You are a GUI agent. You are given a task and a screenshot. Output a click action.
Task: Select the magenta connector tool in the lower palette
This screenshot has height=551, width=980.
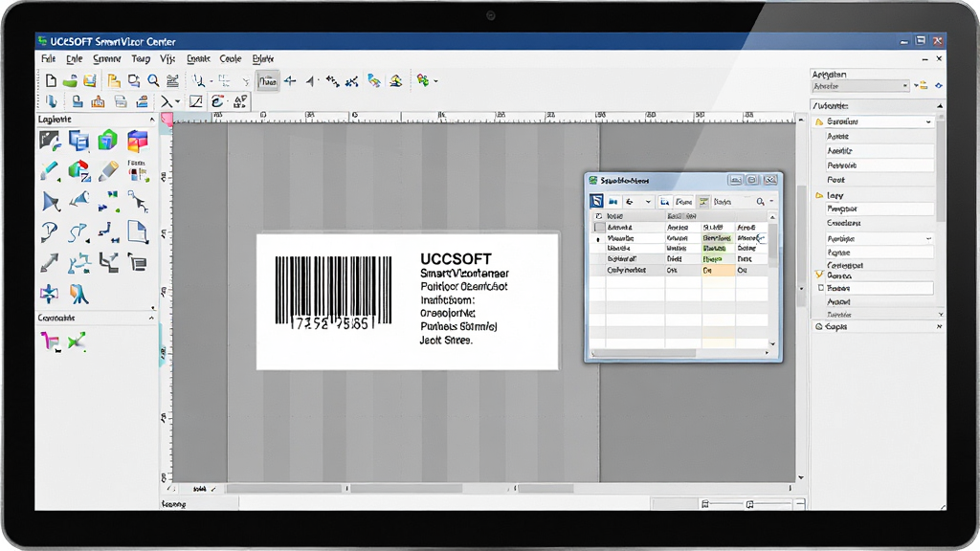coord(50,342)
